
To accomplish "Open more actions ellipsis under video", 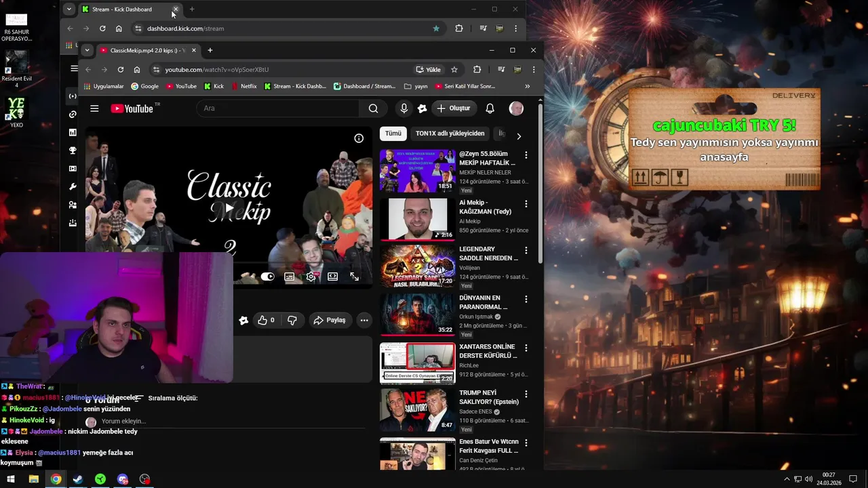I will click(364, 320).
